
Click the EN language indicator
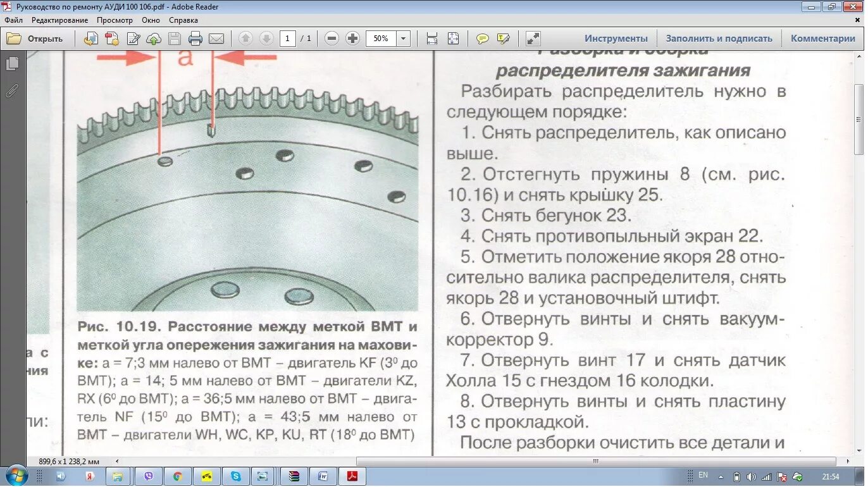coord(703,475)
